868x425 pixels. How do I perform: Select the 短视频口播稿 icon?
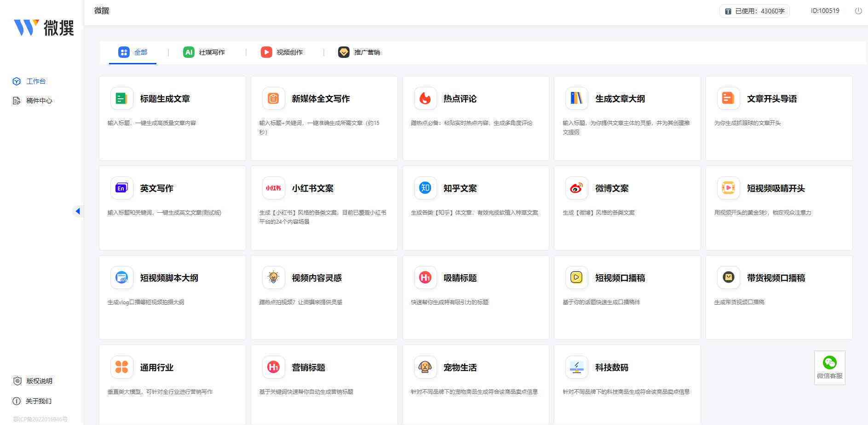(576, 278)
